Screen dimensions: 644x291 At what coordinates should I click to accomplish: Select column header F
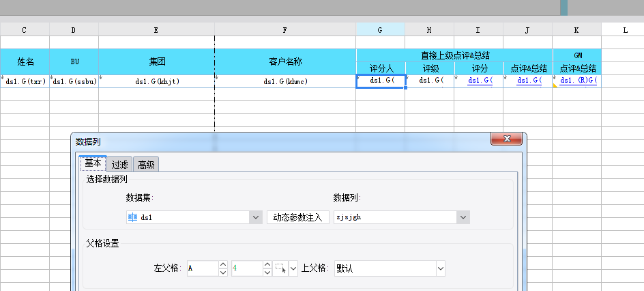point(285,29)
